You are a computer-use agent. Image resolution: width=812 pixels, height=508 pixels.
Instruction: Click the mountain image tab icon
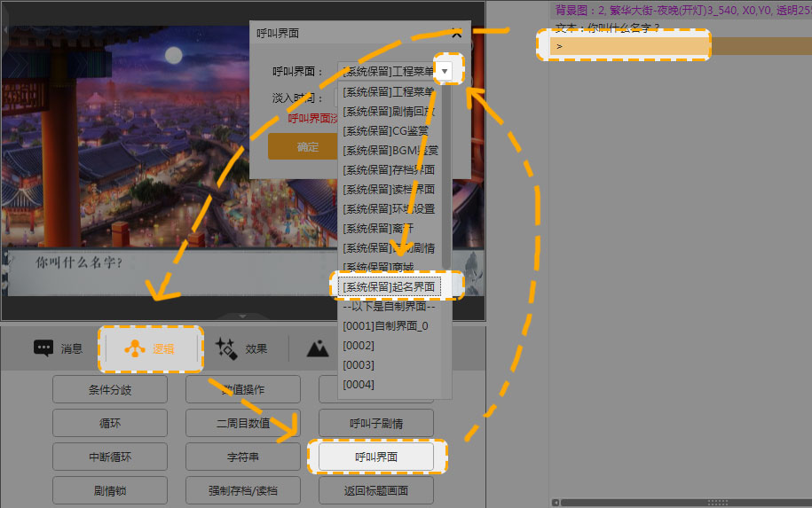click(317, 348)
